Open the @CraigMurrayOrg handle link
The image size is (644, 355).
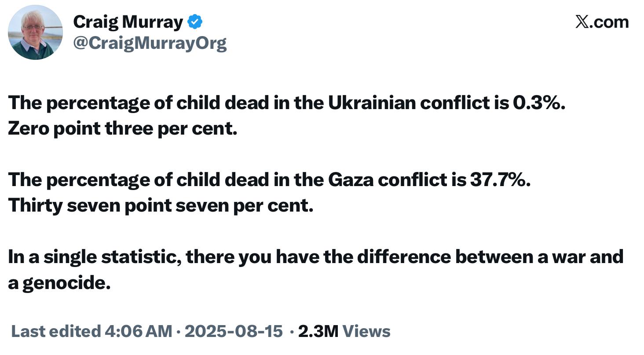coord(150,43)
